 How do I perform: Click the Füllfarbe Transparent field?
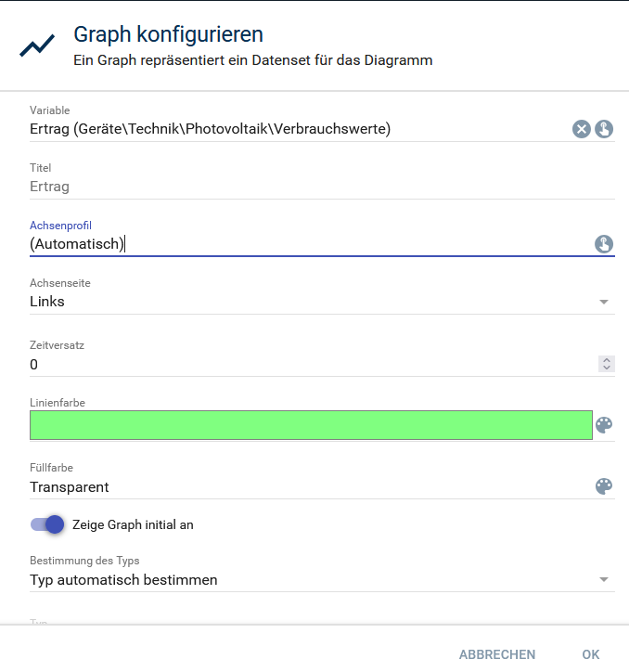306,486
